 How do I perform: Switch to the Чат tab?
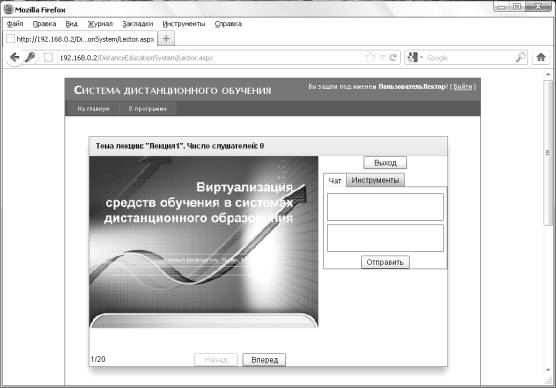[335, 181]
